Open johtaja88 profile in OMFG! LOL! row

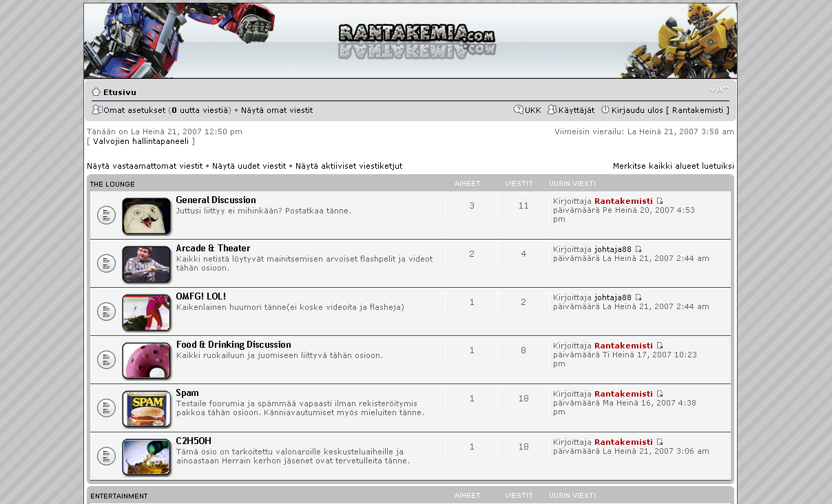612,297
